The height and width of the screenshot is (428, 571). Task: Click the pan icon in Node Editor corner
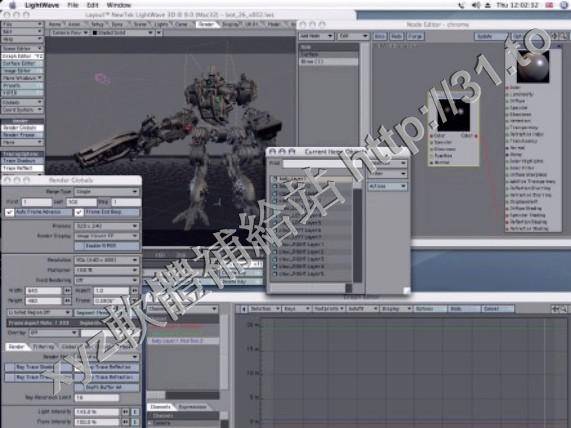(555, 36)
